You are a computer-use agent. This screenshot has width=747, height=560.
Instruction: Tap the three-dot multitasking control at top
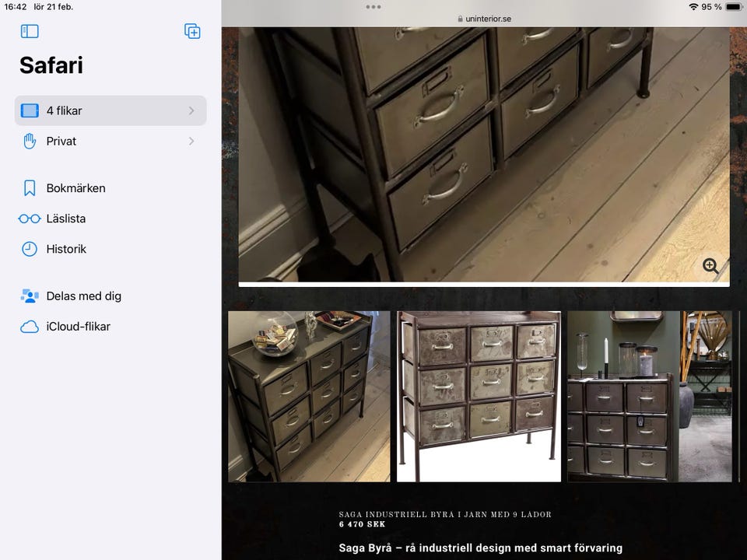[373, 7]
